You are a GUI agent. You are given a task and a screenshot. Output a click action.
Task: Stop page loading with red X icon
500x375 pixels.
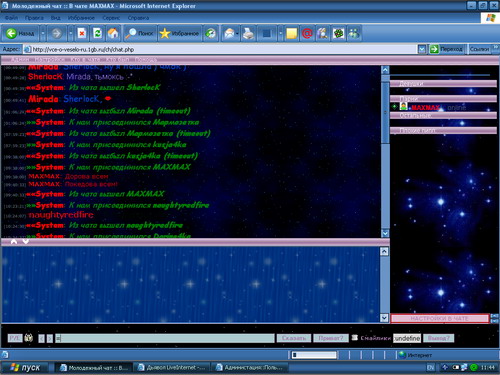pyautogui.click(x=82, y=33)
